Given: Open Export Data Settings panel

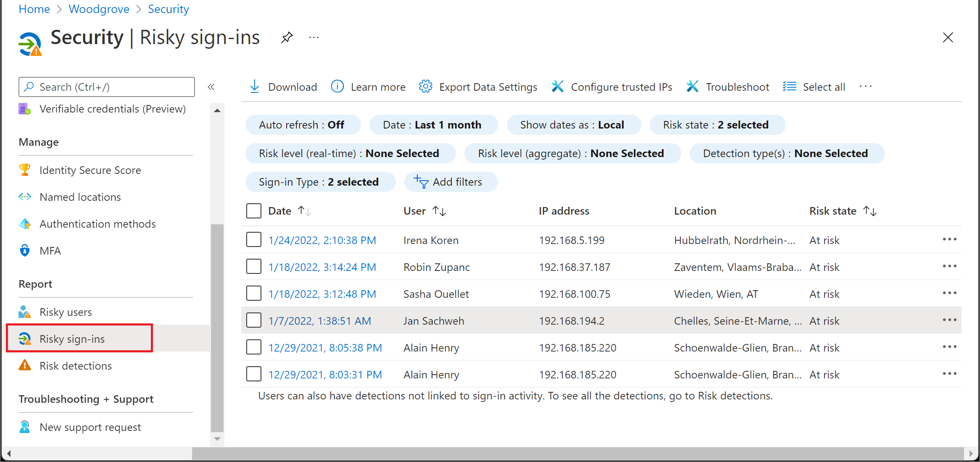Looking at the screenshot, I should [x=478, y=87].
